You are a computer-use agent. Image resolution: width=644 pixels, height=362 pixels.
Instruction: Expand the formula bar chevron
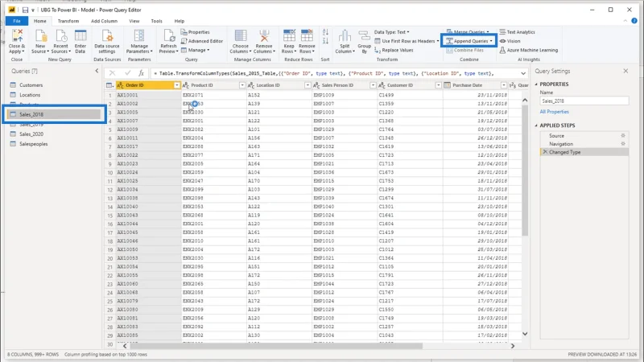tap(523, 73)
